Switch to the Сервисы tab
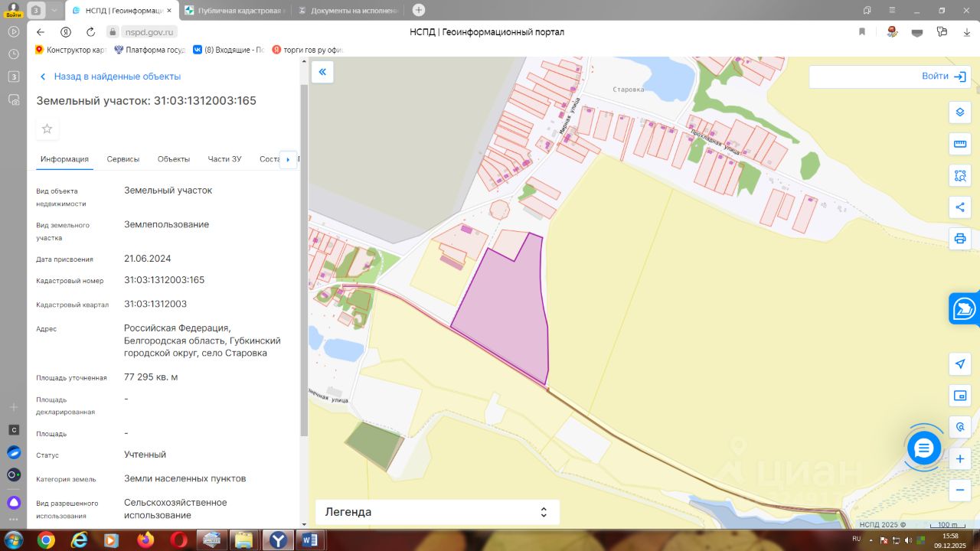Viewport: 980px width, 551px height. point(123,159)
